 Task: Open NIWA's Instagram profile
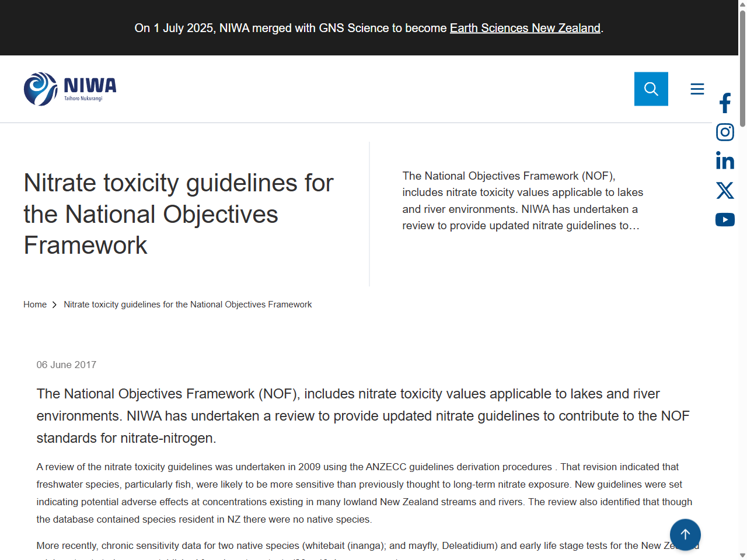click(x=725, y=132)
